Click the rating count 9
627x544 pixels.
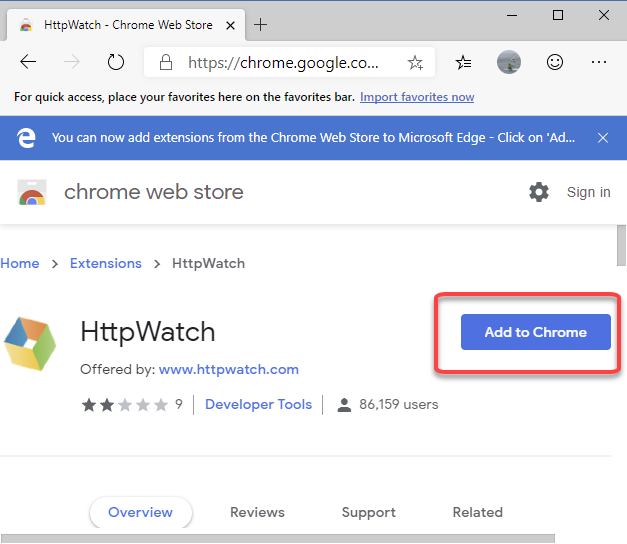click(x=179, y=404)
